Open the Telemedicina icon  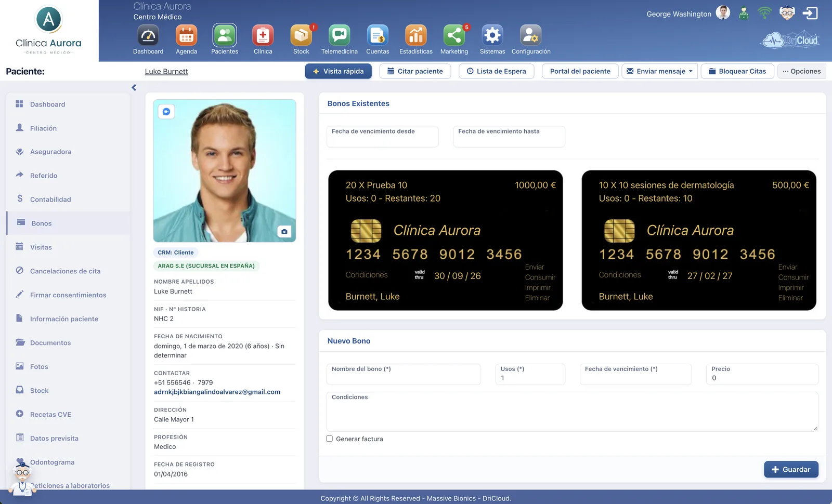pos(340,36)
